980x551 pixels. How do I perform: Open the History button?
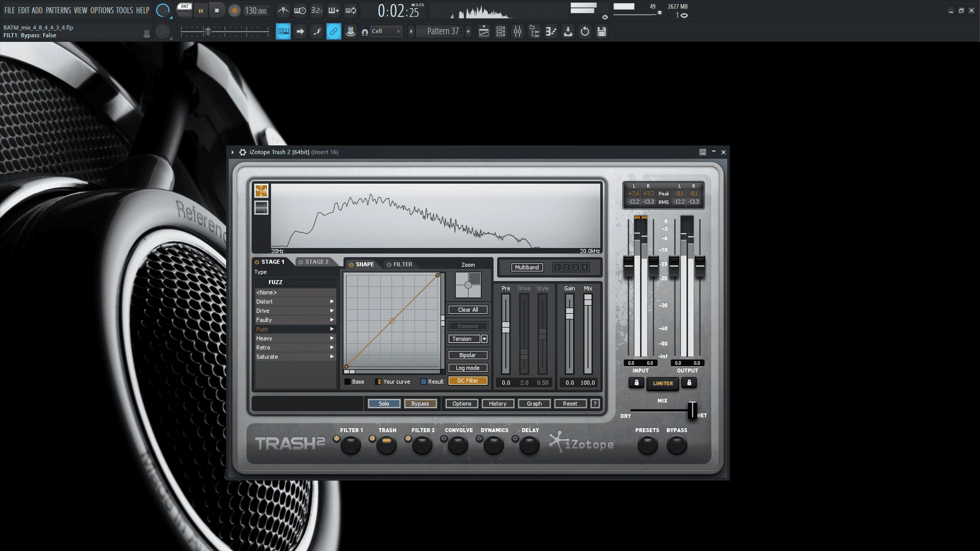coord(498,404)
